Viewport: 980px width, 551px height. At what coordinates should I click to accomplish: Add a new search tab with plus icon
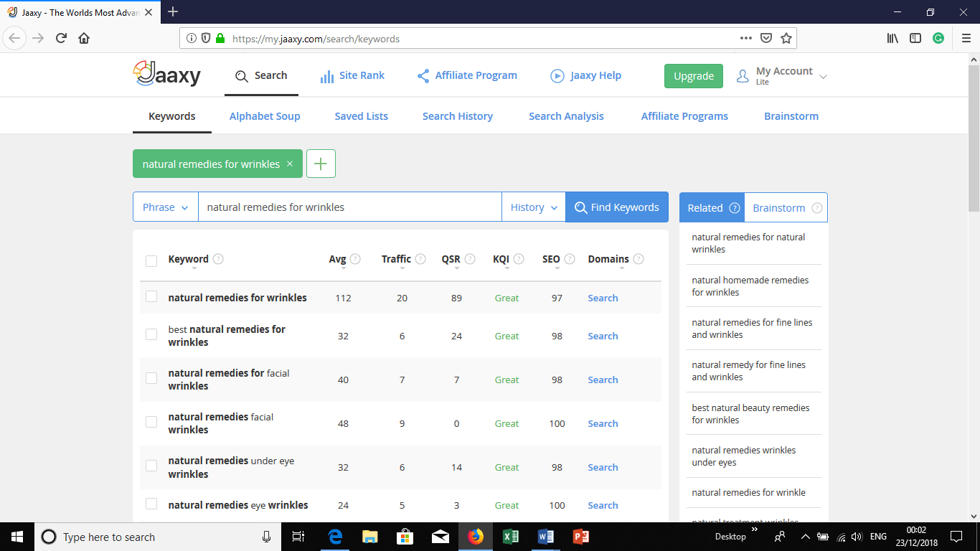click(321, 164)
